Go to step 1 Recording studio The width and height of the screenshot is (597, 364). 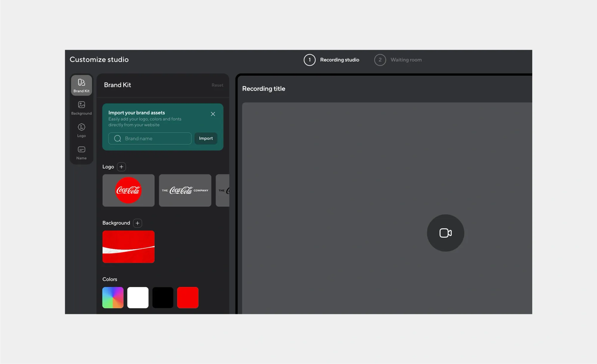(331, 60)
